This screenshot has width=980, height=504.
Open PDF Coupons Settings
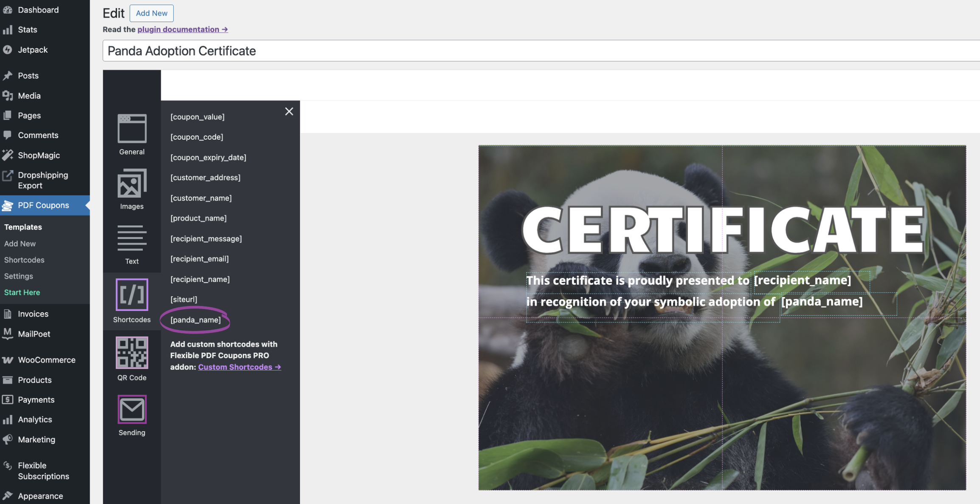(18, 276)
